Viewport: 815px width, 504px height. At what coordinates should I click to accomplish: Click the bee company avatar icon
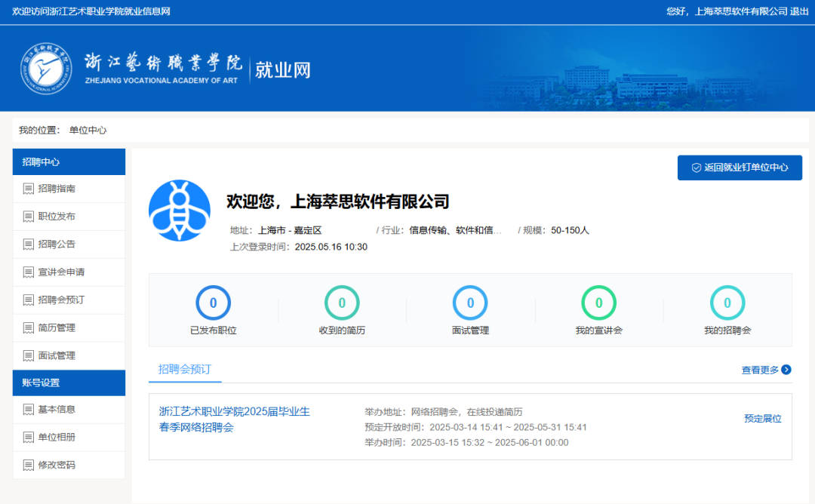point(180,211)
